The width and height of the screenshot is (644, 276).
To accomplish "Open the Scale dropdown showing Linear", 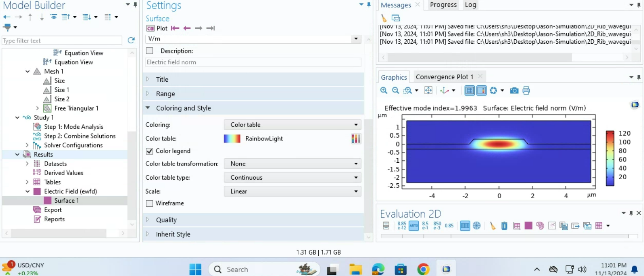I will 292,191.
